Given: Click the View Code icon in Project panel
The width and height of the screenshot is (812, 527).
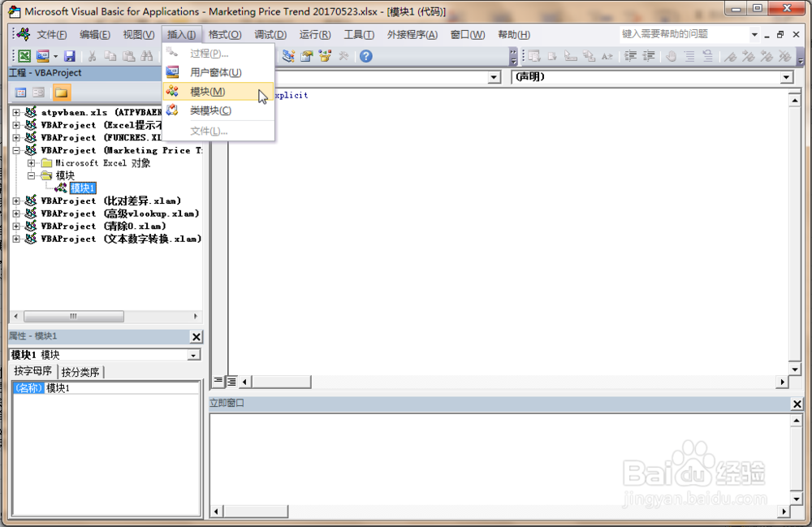Looking at the screenshot, I should click(21, 93).
